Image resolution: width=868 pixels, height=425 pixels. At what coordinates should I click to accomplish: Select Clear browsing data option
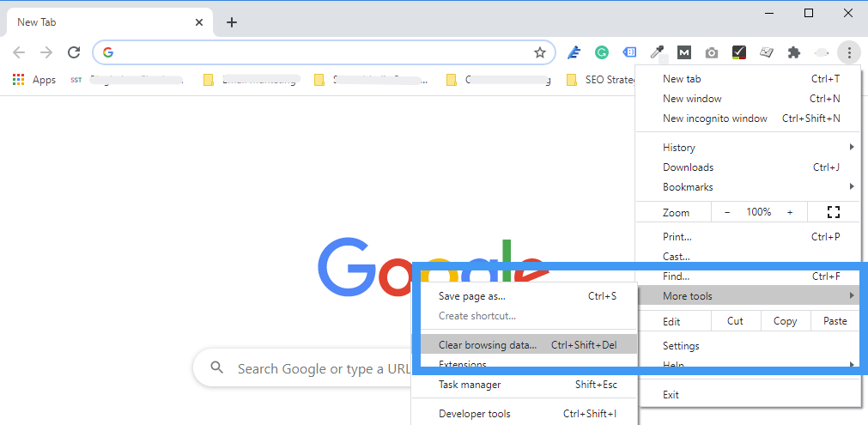point(487,345)
